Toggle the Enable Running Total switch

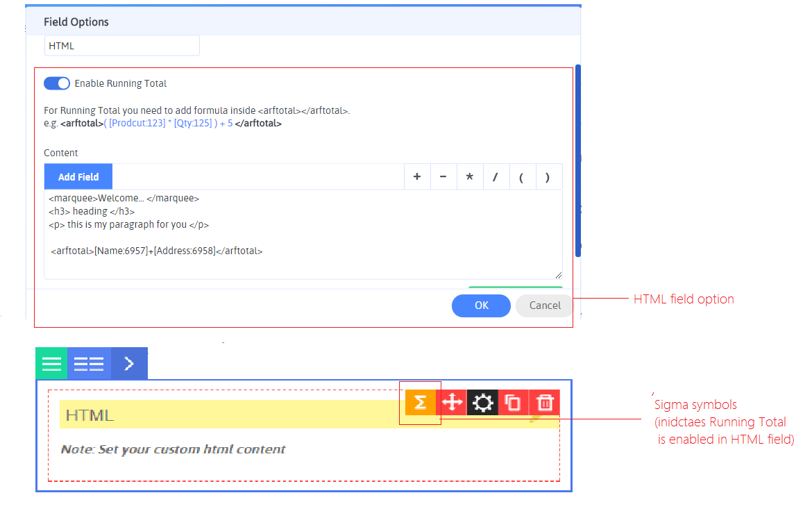point(57,83)
